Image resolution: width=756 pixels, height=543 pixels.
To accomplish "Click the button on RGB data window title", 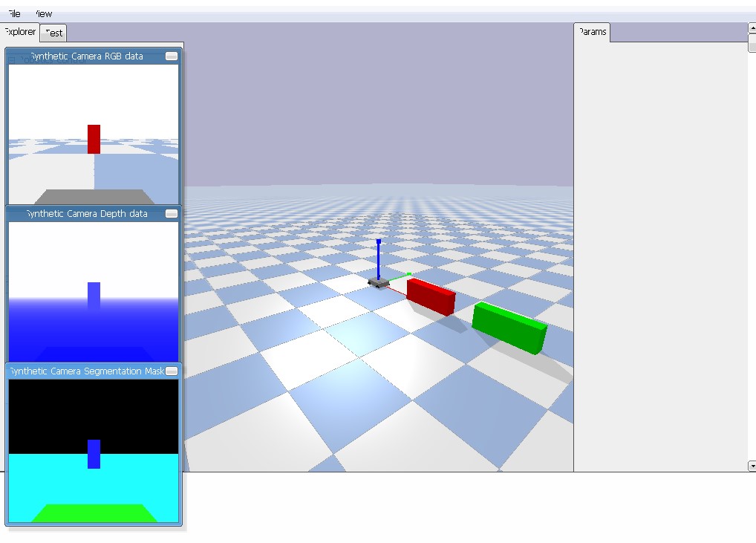I will (x=172, y=56).
